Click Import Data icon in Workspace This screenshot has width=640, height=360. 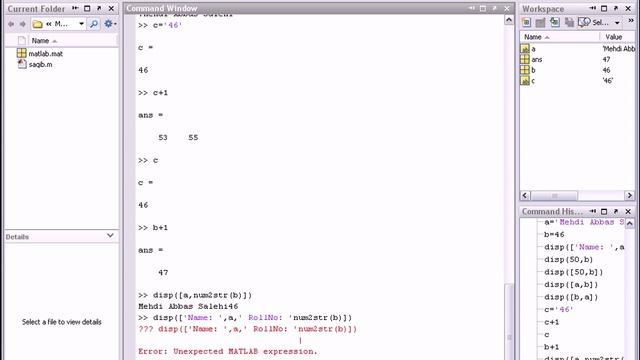[x=555, y=22]
